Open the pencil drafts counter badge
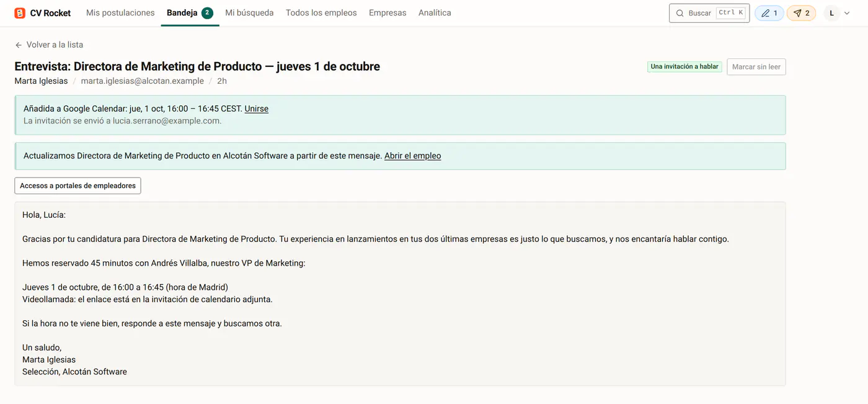The width and height of the screenshot is (868, 404). click(x=769, y=13)
